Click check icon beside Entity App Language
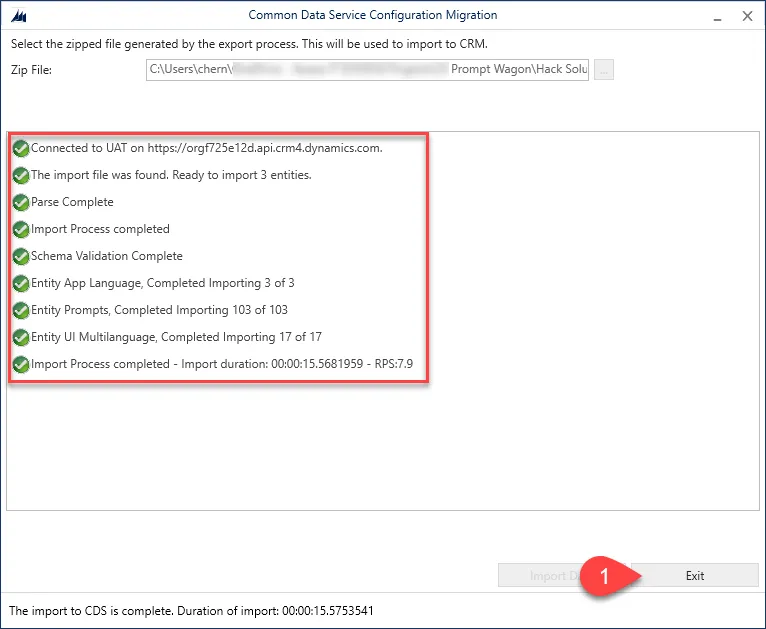This screenshot has width=766, height=629. (21, 283)
